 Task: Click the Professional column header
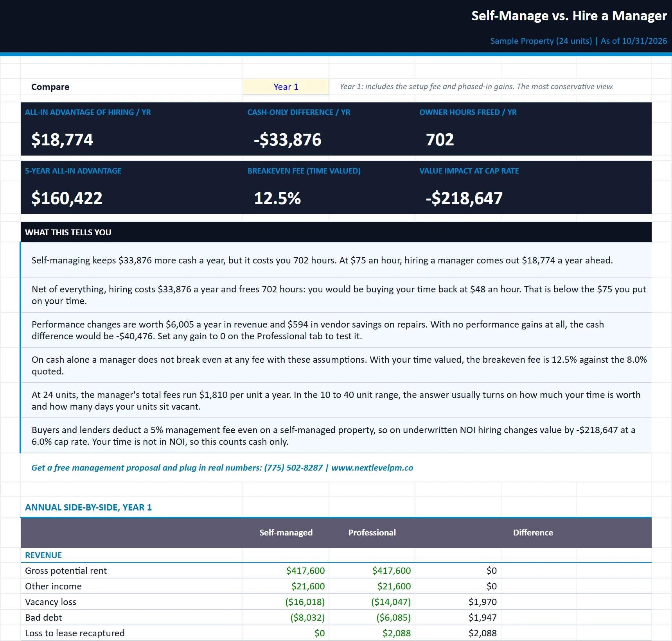click(x=372, y=532)
